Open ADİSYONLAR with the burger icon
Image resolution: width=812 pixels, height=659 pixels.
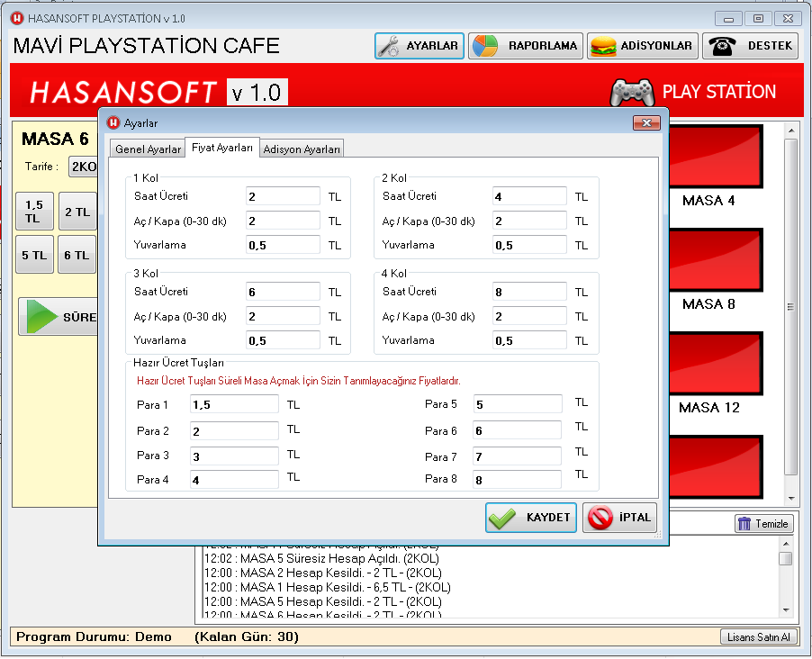point(642,46)
